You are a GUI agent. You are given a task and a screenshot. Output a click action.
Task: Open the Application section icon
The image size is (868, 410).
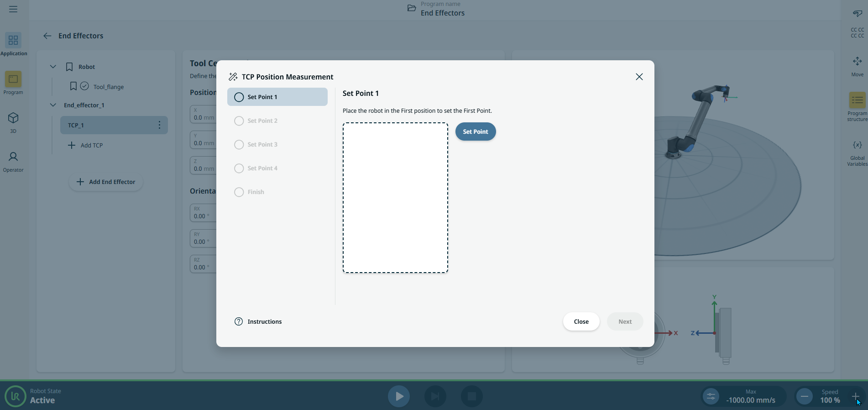pos(13,41)
